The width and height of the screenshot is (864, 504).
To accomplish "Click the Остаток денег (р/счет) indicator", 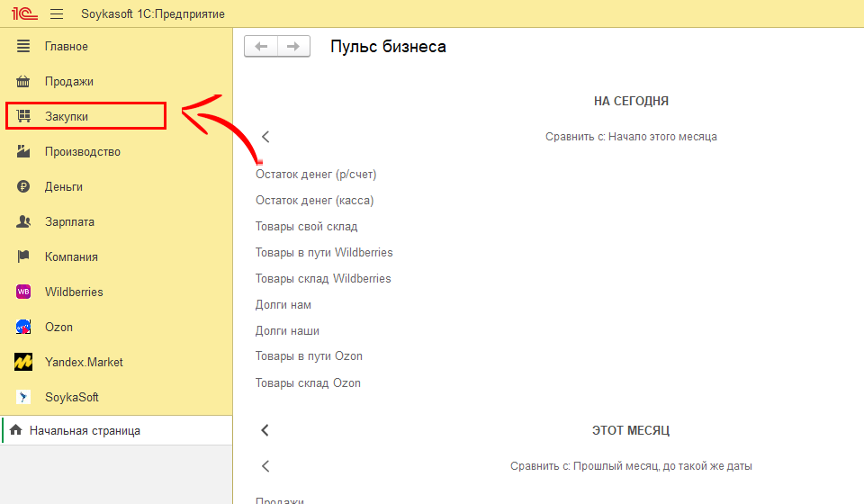I will 316,174.
